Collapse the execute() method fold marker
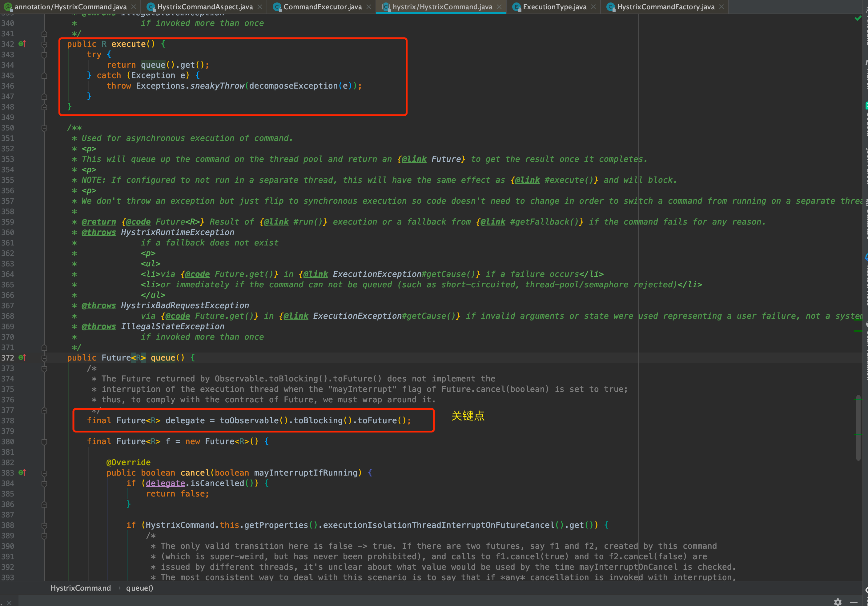Screen dimensions: 868x606 point(44,44)
